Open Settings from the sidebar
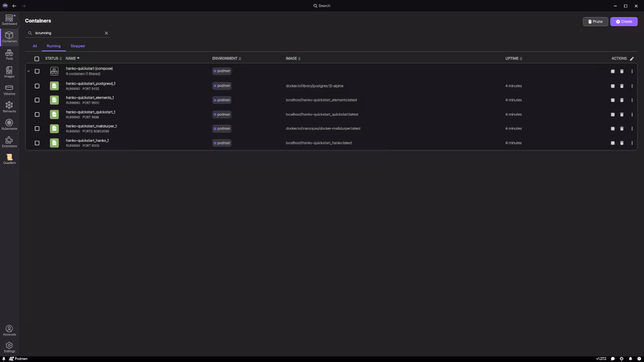The image size is (644, 362). tap(9, 347)
